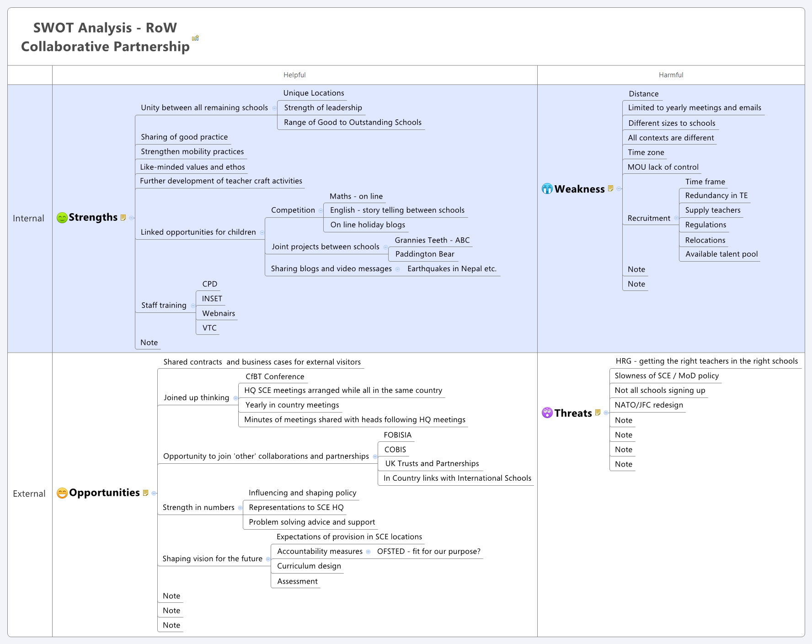This screenshot has width=812, height=644.
Task: Collapse the Staff training branch
Action: click(194, 306)
